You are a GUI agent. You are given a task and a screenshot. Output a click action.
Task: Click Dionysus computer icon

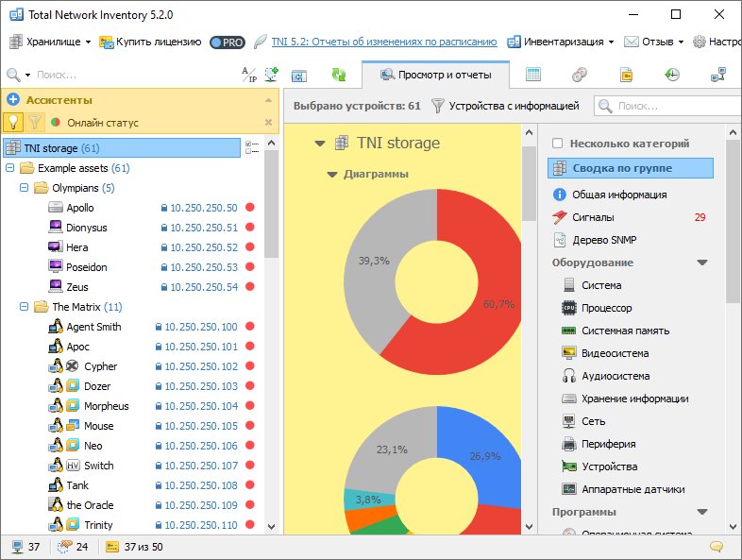56,227
